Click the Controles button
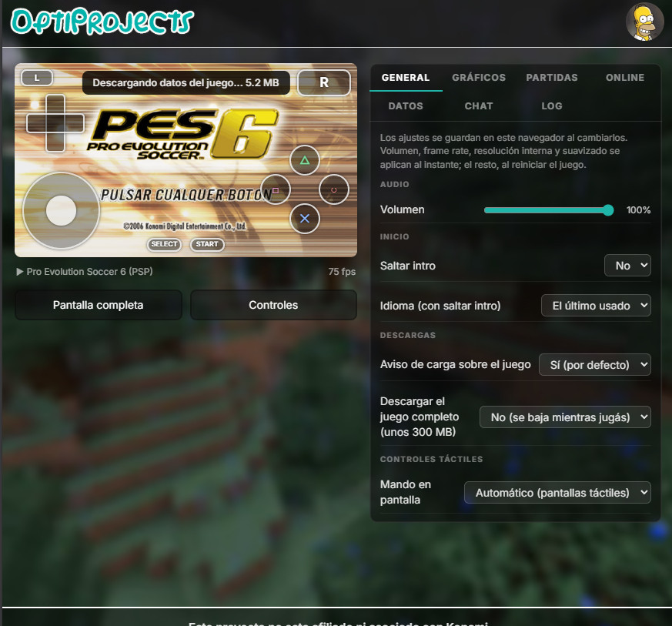 (273, 305)
